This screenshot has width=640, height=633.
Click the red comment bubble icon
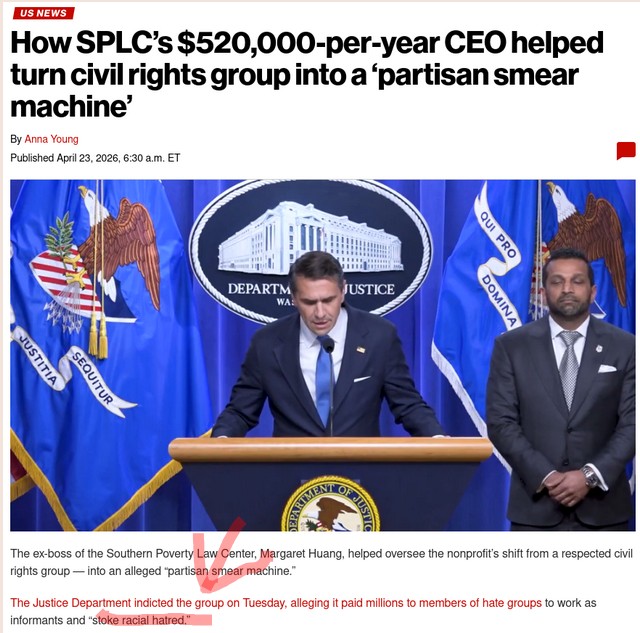[x=626, y=151]
